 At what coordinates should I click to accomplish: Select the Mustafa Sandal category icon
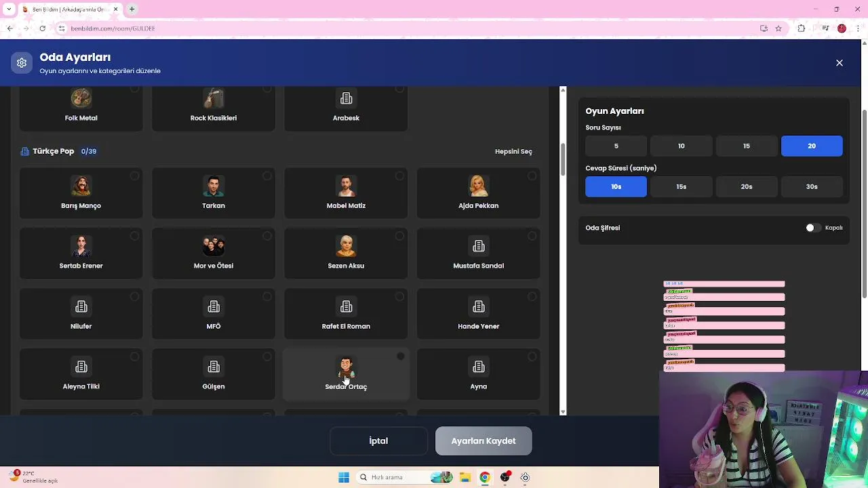pos(479,246)
